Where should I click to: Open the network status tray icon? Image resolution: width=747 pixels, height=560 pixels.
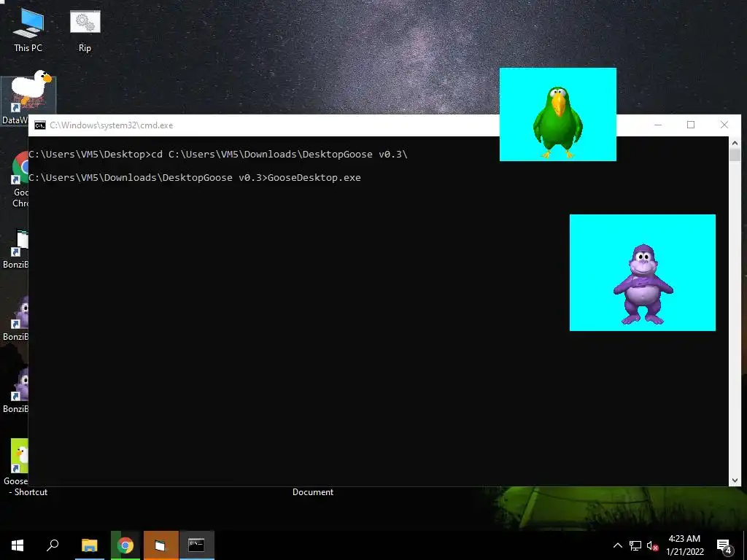coord(635,545)
